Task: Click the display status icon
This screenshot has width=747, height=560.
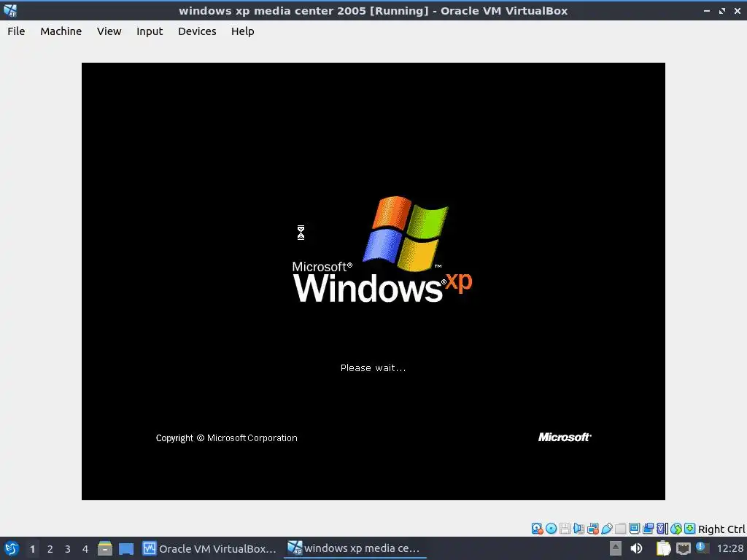Action: coord(634,529)
